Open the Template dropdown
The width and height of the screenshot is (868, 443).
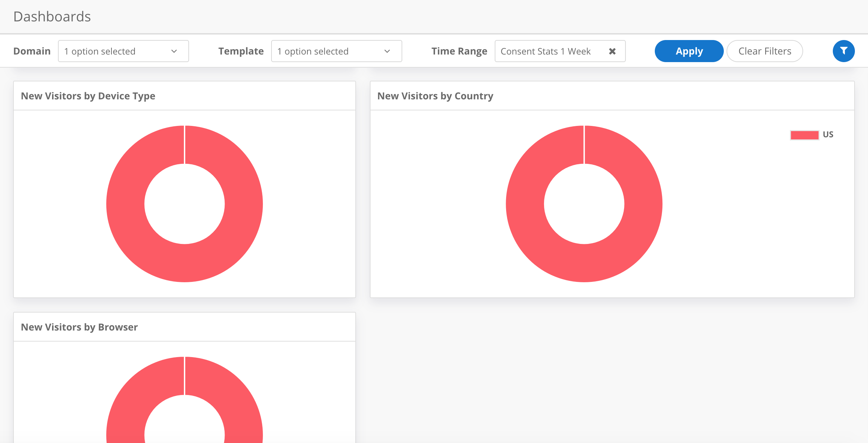337,51
